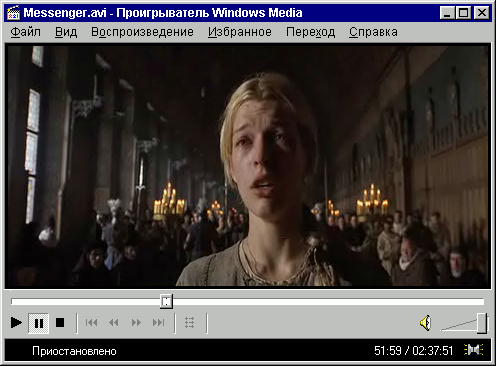
Task: Click the stereo indicator in the status bar
Action: click(473, 350)
